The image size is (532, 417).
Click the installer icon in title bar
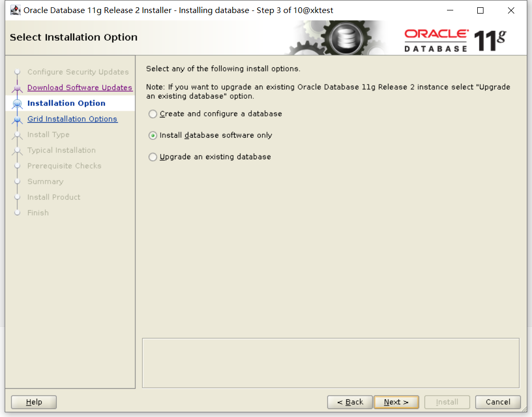(15, 10)
